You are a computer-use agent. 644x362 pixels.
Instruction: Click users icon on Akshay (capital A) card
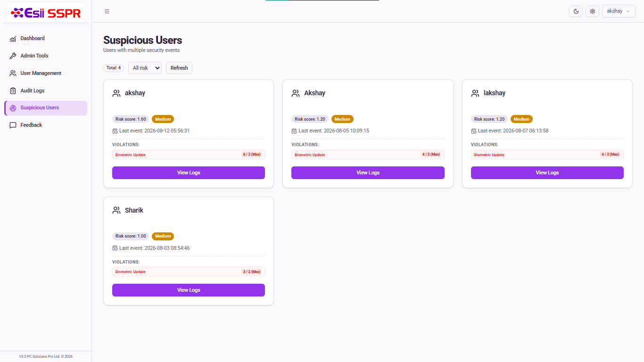click(296, 93)
